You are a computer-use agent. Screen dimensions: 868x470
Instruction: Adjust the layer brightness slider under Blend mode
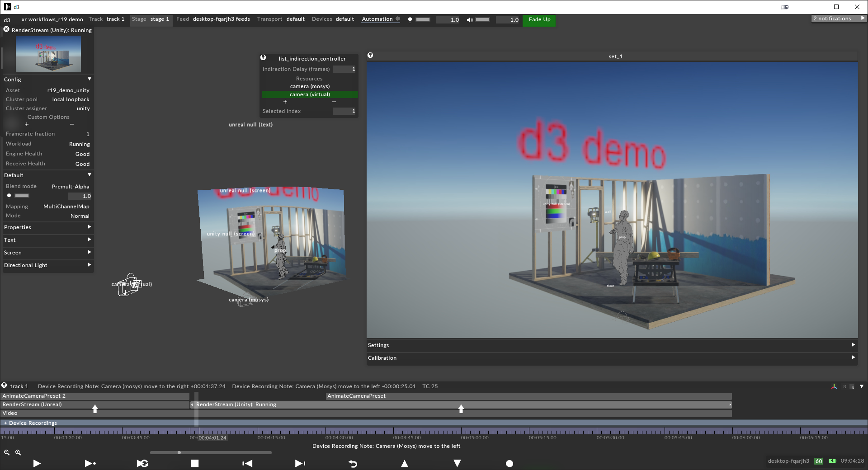22,196
